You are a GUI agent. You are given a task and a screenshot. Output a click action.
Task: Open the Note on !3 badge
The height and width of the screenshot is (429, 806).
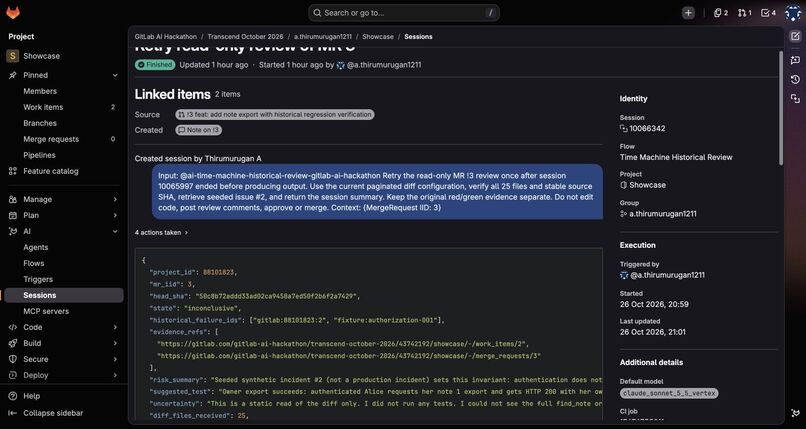(199, 130)
